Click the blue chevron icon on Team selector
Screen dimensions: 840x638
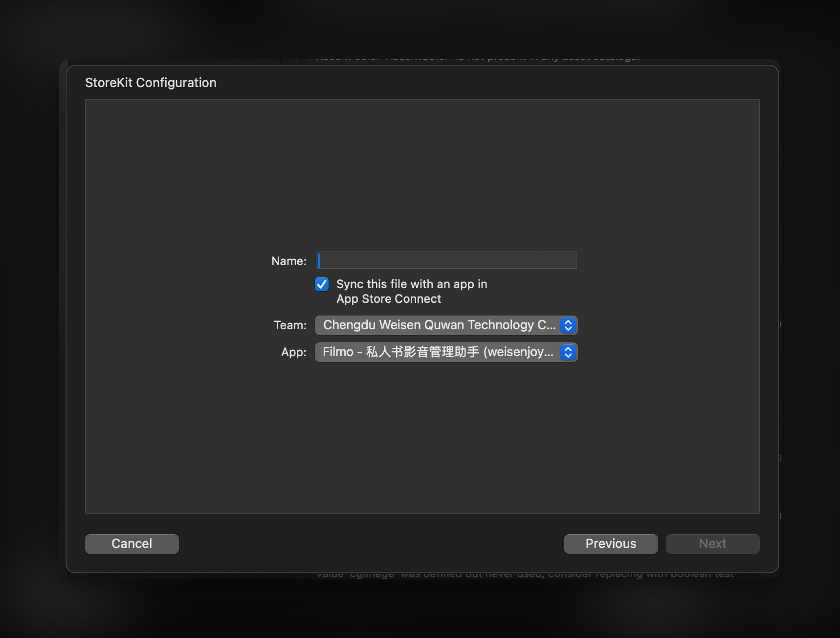coord(568,325)
